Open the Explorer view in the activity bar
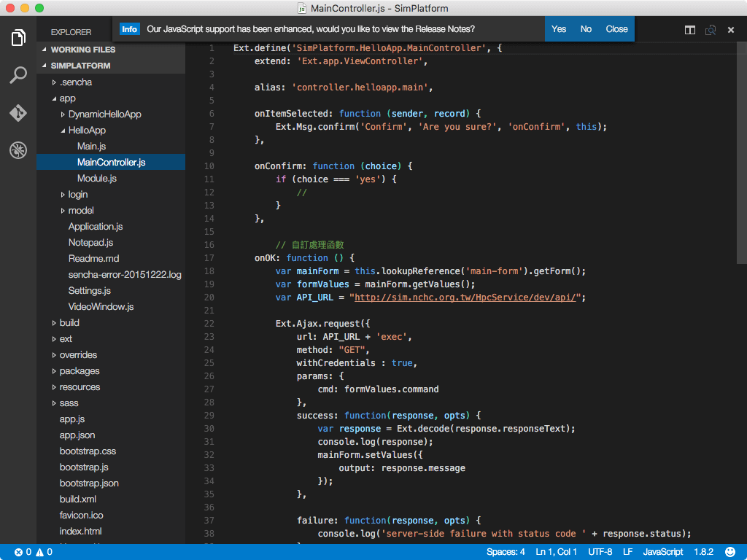Screen dimensions: 747x560 click(x=18, y=38)
